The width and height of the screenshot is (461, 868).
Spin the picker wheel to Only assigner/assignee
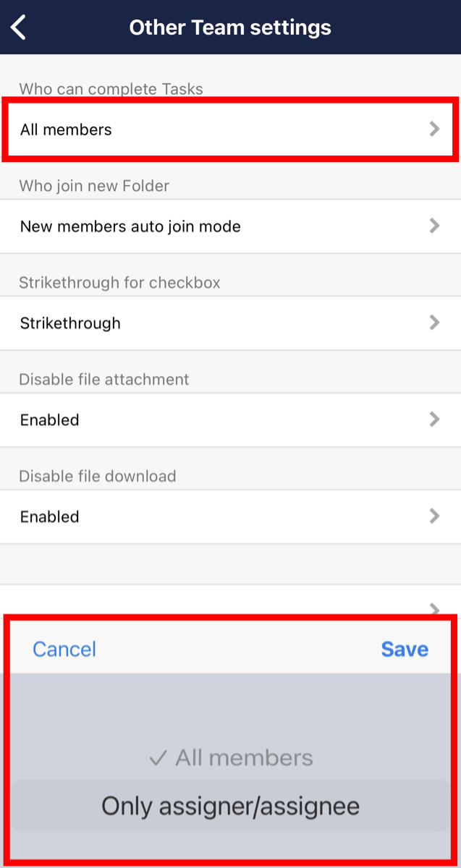click(x=230, y=805)
